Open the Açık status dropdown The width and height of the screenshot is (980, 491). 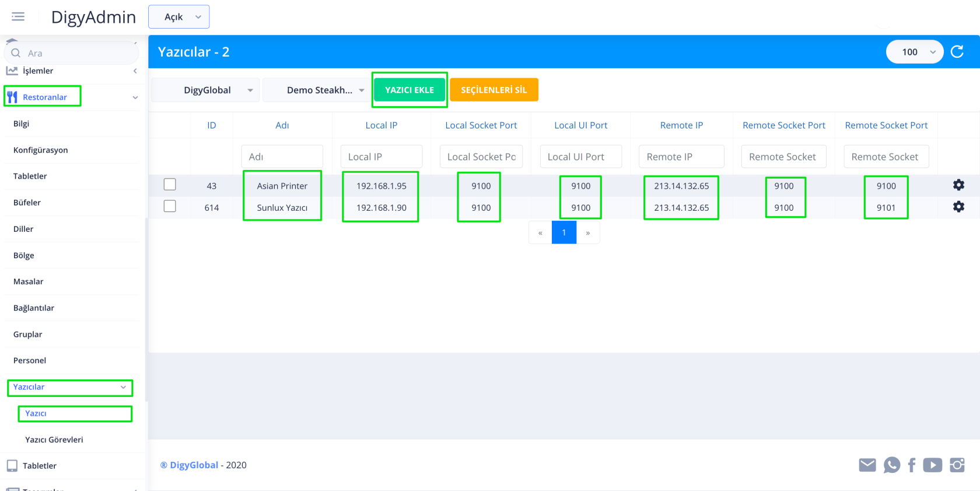click(x=179, y=17)
